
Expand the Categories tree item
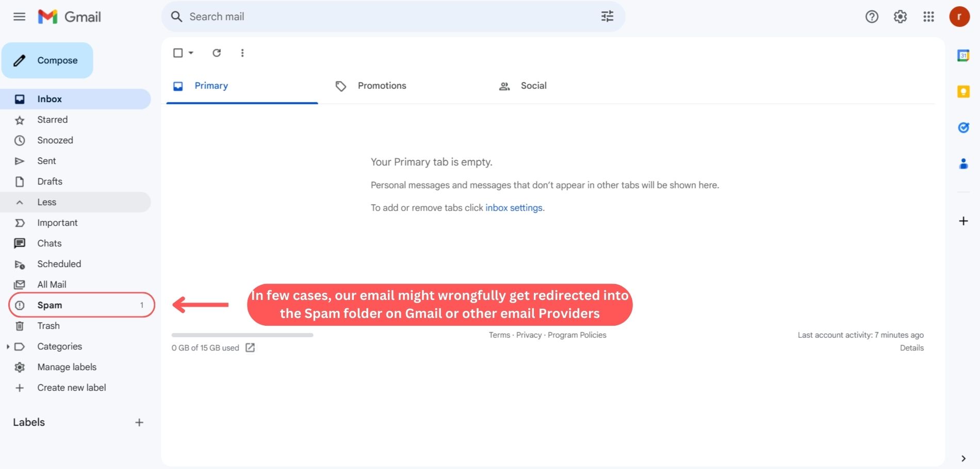(x=8, y=346)
